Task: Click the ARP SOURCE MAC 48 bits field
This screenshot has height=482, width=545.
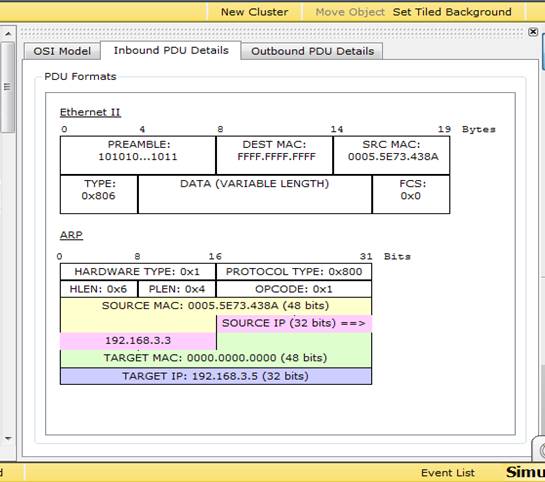Action: (215, 306)
